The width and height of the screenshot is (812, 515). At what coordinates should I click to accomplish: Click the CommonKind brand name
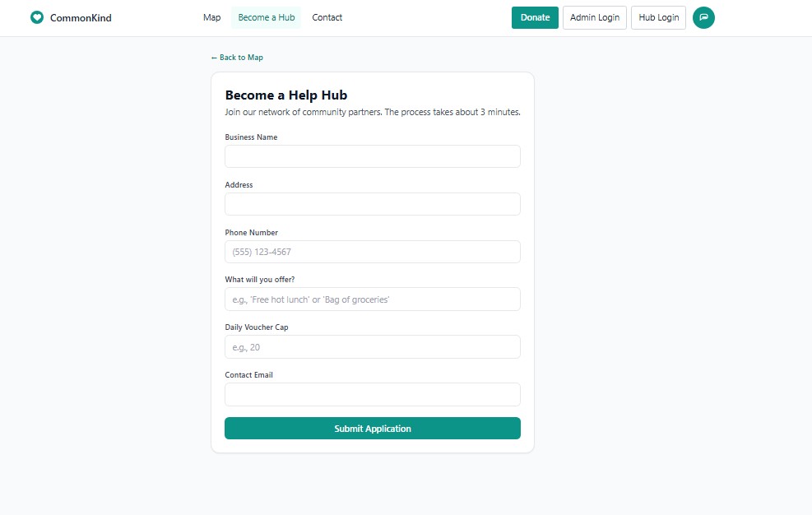point(81,17)
